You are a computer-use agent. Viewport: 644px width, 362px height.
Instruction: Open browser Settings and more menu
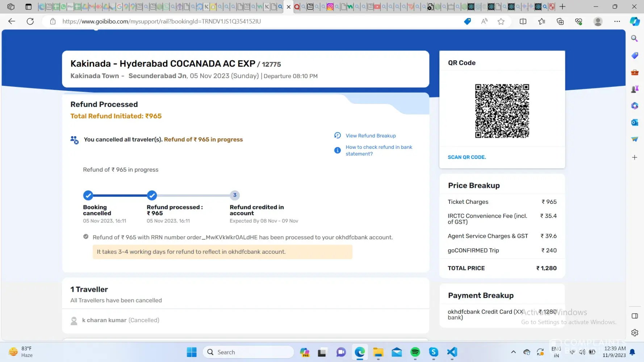pos(617,21)
